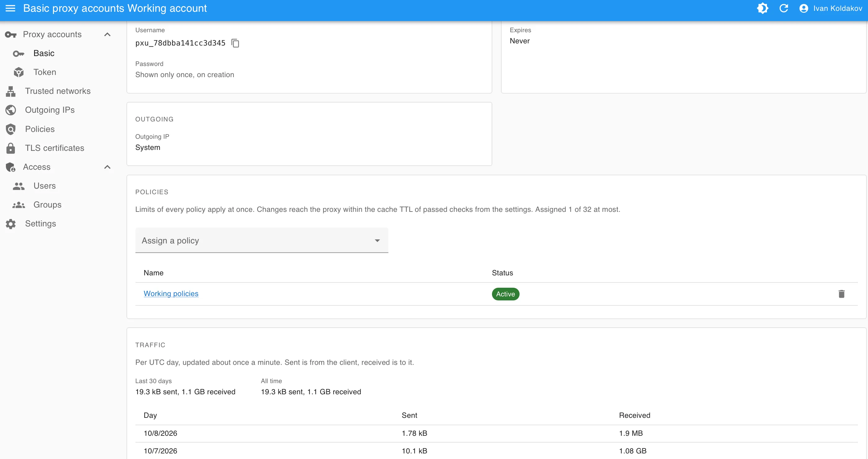Click the Outgoing IP value System
The width and height of the screenshot is (868, 459).
click(x=148, y=147)
